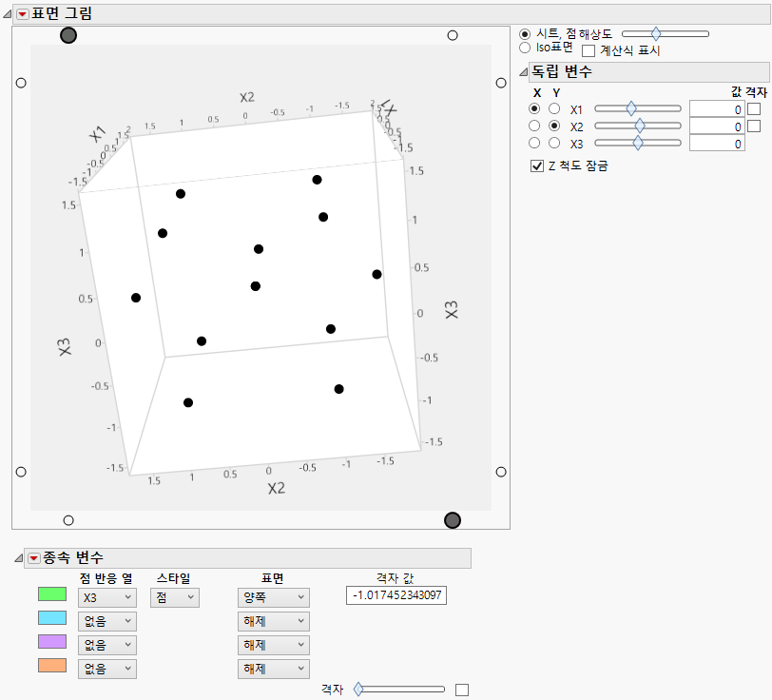Set Y axis to X3 with its radio button

coord(554,141)
